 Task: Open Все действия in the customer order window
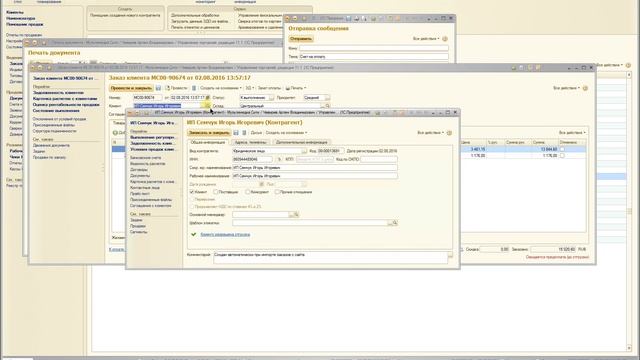tap(566, 88)
